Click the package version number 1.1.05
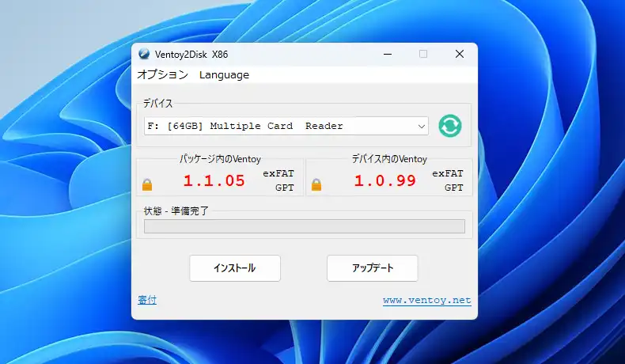The image size is (625, 364). [214, 180]
